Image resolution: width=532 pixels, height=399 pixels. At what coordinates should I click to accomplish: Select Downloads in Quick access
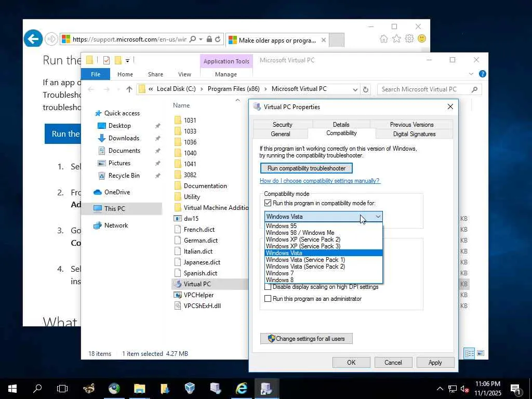(124, 138)
